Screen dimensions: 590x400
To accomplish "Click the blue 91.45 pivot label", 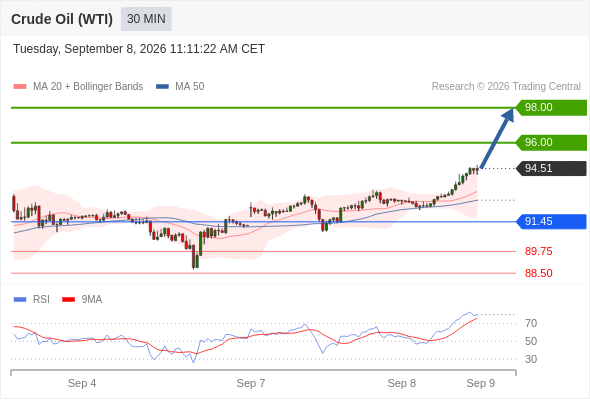I will (x=551, y=222).
